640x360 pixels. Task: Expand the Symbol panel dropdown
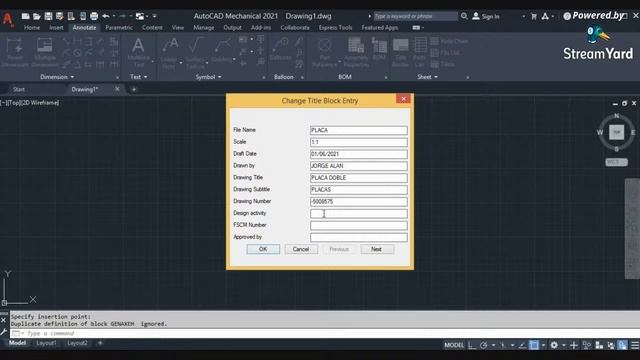tap(208, 77)
